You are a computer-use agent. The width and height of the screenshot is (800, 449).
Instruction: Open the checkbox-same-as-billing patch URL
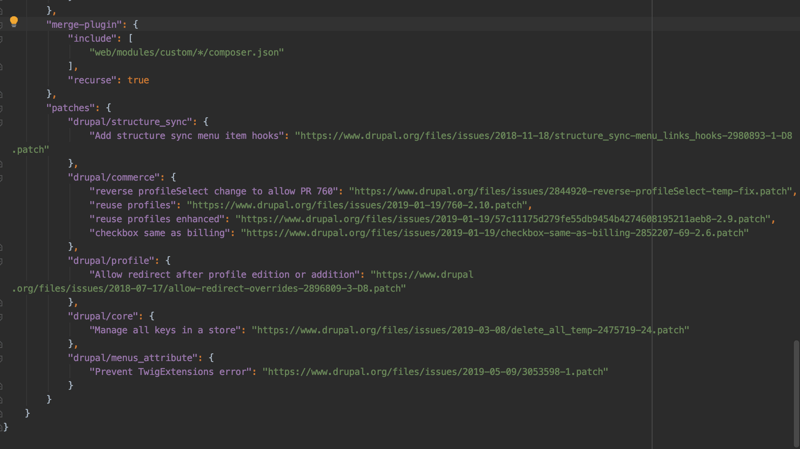[495, 233]
